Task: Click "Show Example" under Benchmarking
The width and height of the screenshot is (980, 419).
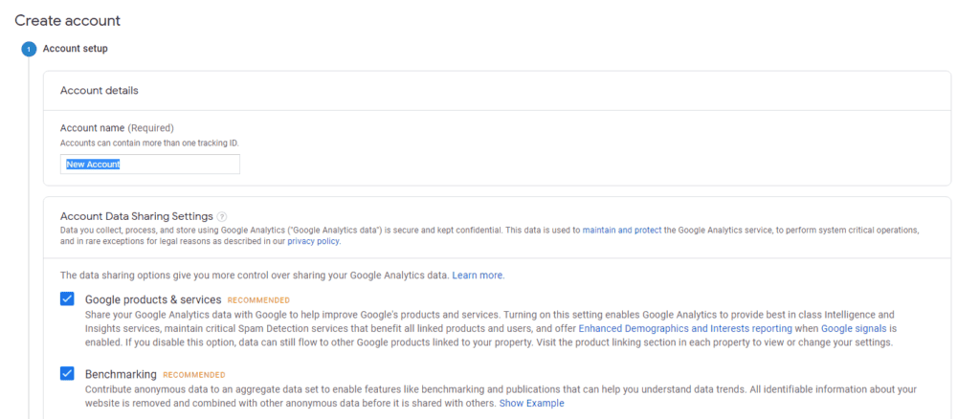Action: tap(531, 403)
